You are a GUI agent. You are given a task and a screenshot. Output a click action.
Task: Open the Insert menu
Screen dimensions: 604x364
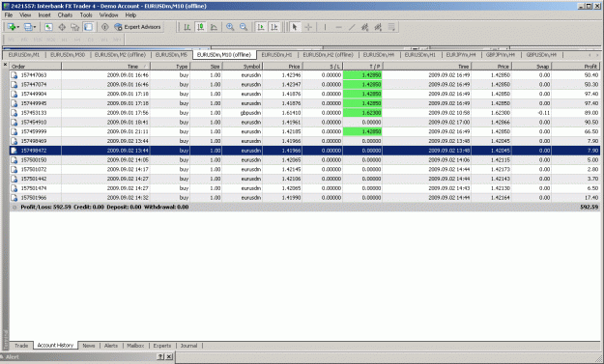tap(44, 15)
